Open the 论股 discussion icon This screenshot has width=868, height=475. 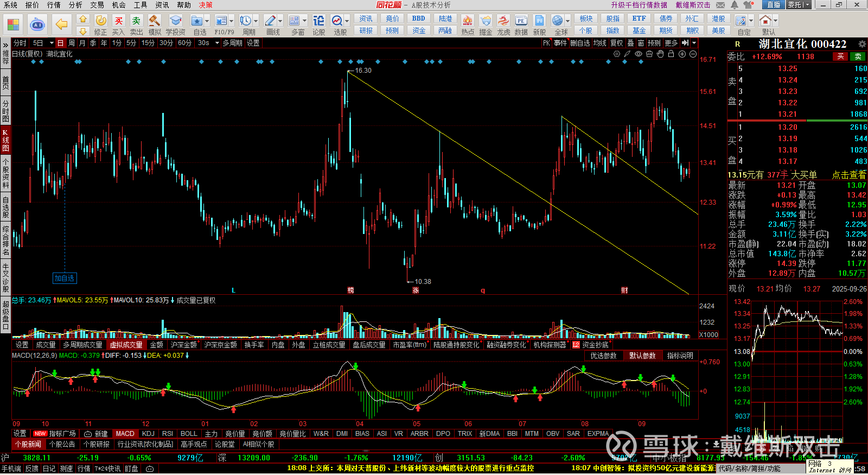[x=318, y=21]
